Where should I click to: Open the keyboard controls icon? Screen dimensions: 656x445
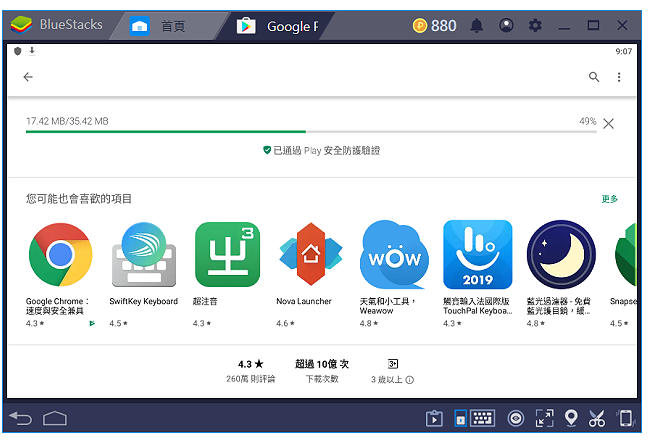point(483,418)
